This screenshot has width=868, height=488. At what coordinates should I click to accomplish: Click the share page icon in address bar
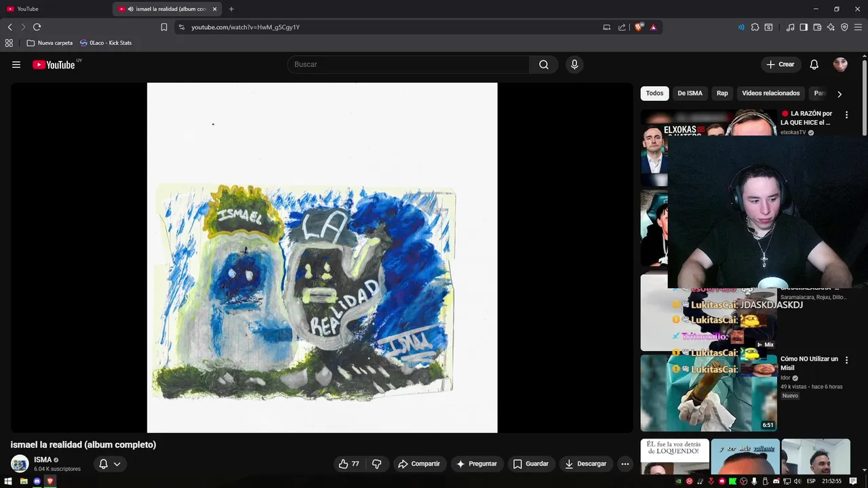[622, 27]
